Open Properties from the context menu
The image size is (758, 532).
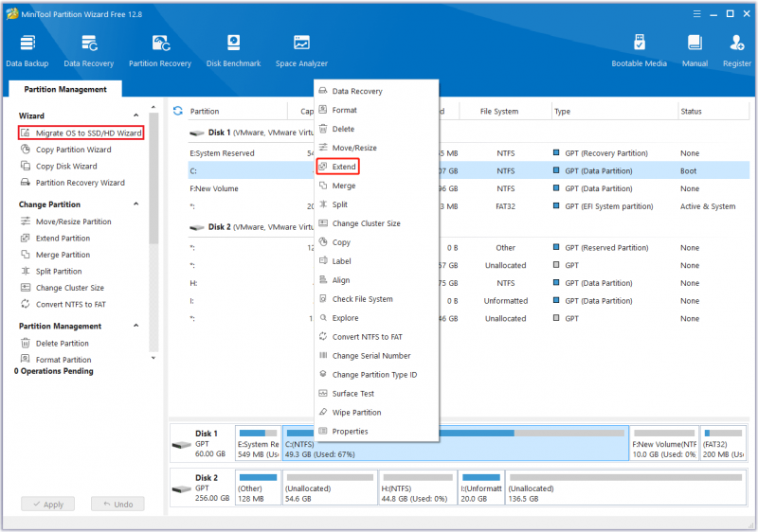click(x=376, y=432)
